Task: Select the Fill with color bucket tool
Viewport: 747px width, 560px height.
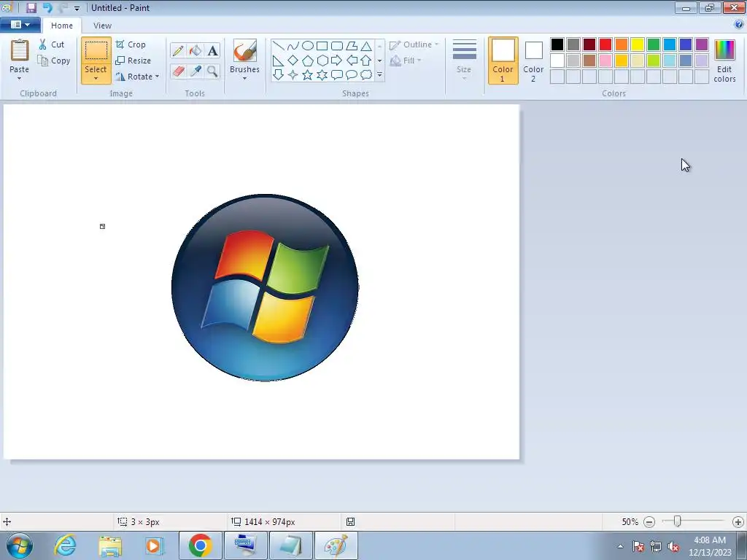Action: click(x=196, y=50)
